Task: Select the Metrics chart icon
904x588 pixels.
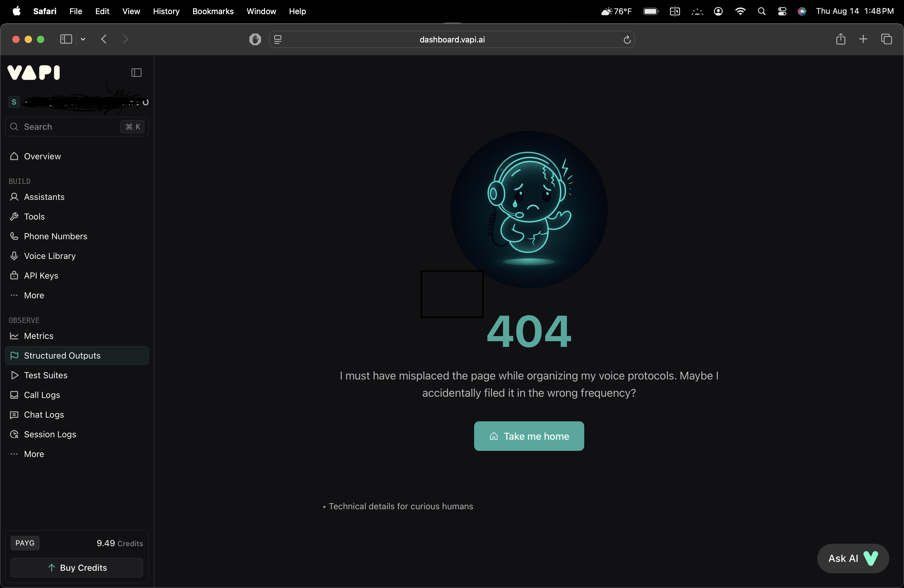Action: [x=14, y=336]
